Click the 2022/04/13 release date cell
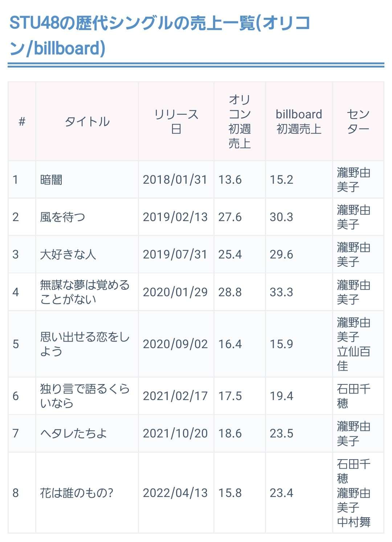The image size is (392, 542). [175, 493]
